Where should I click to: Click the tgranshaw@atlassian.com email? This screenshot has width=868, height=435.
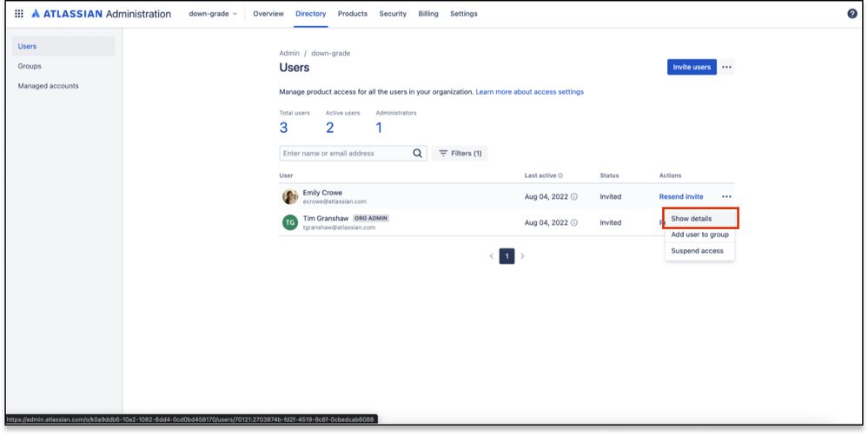(x=339, y=228)
